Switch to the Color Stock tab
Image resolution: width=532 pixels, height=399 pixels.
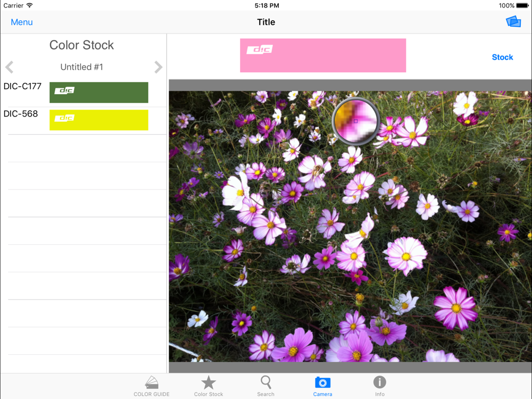[209, 386]
